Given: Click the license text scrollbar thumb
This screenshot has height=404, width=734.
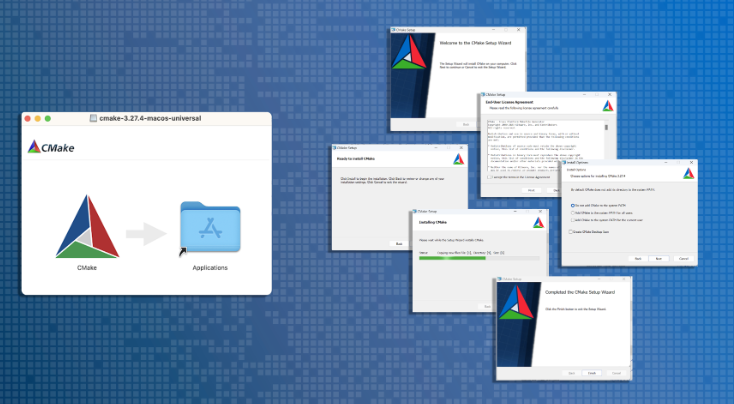Looking at the screenshot, I should (607, 127).
